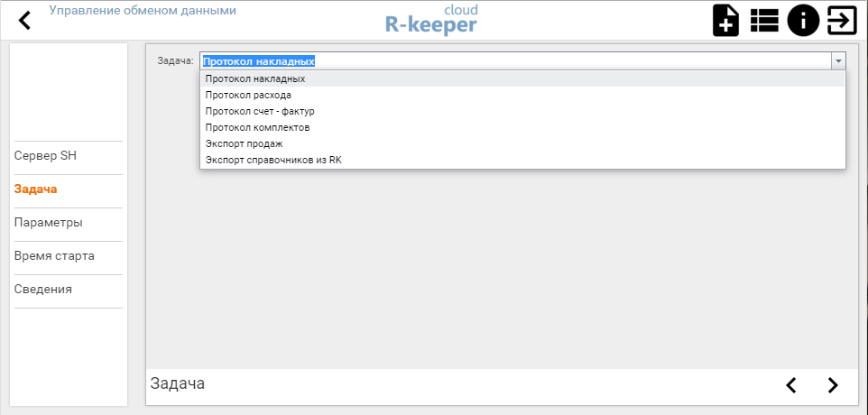Click the exit/logout icon

(842, 20)
